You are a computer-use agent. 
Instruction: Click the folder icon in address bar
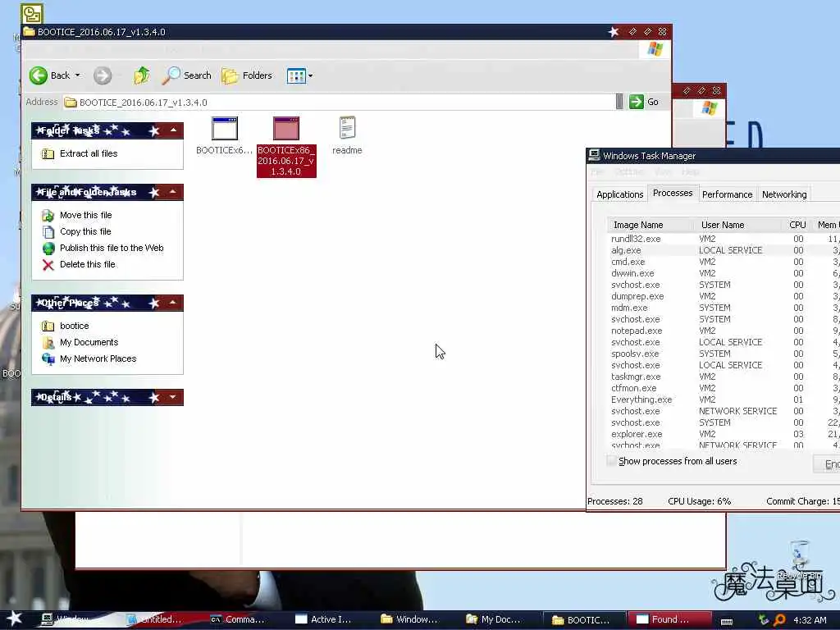coord(71,103)
